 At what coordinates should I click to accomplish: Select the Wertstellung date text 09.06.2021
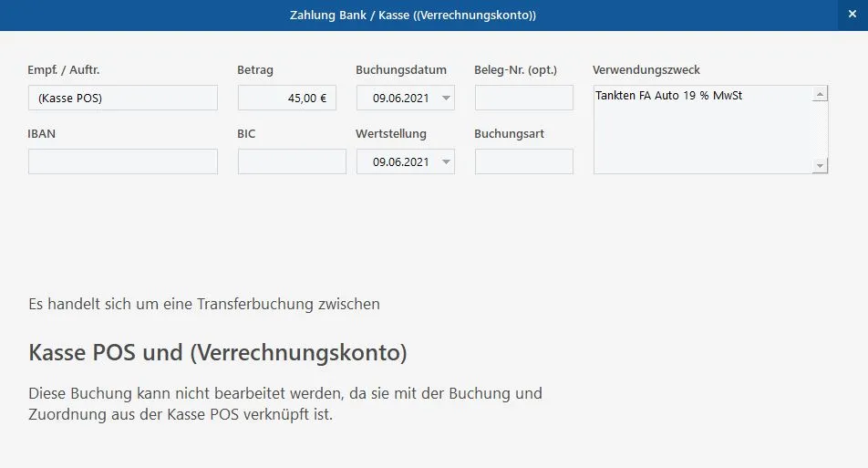tap(400, 161)
